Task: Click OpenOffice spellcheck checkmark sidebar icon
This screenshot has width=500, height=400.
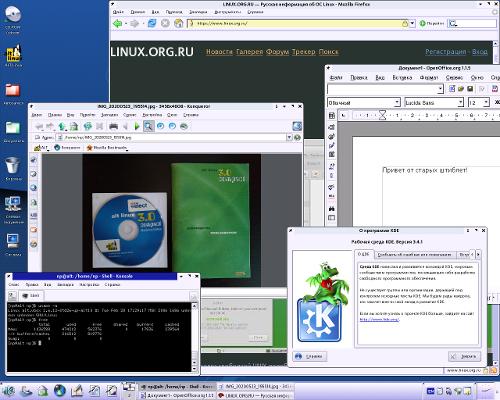Action: 331,187
